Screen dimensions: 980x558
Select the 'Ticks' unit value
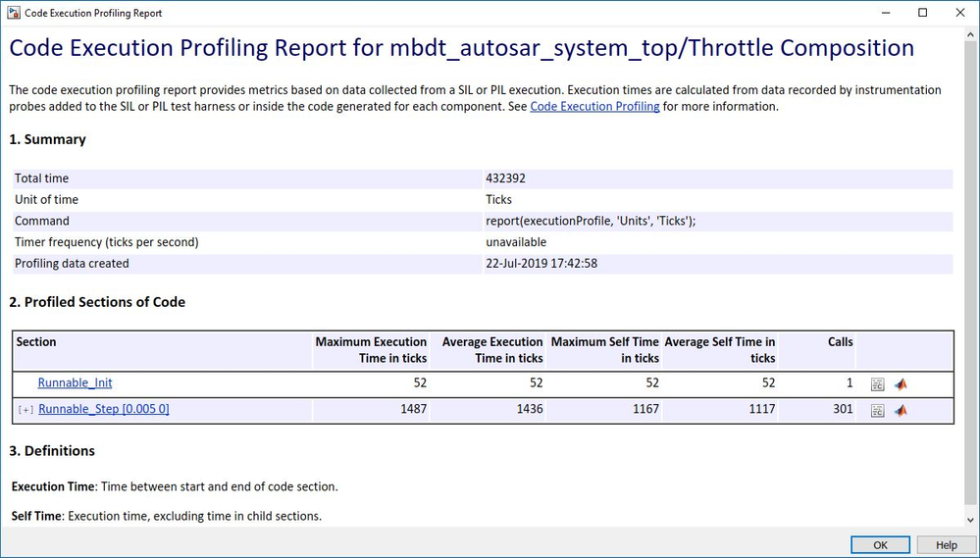pos(498,199)
